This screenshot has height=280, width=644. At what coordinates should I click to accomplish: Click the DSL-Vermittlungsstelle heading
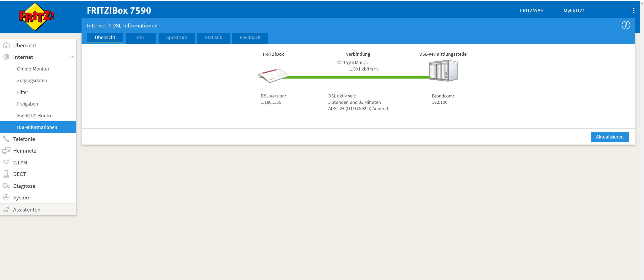click(x=443, y=54)
